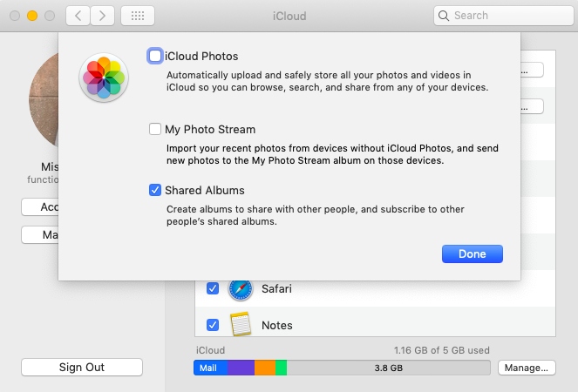
Task: Go forward with the right arrow
Action: 102,16
